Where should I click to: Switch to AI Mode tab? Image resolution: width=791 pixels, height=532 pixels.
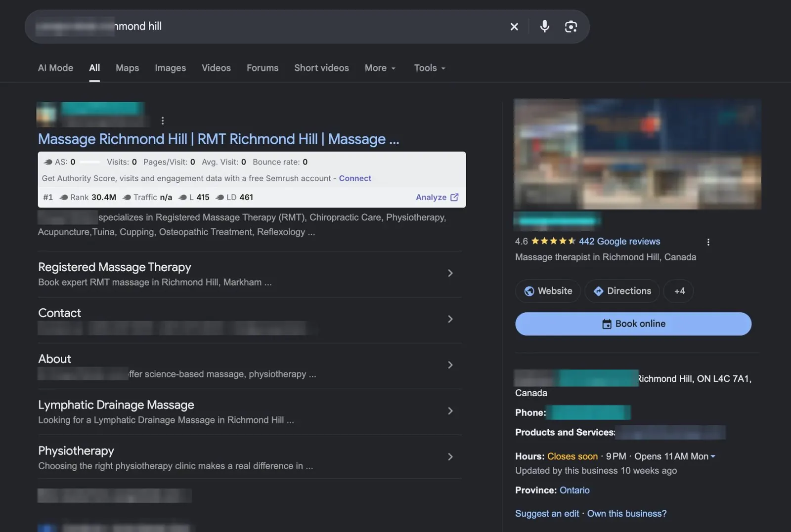point(55,68)
